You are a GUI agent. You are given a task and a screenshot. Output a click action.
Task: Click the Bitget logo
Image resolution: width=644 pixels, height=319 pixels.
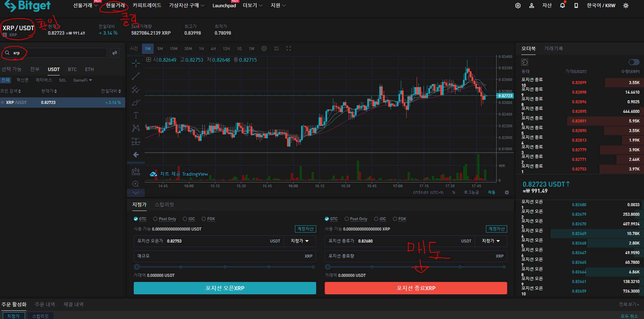(27, 5)
